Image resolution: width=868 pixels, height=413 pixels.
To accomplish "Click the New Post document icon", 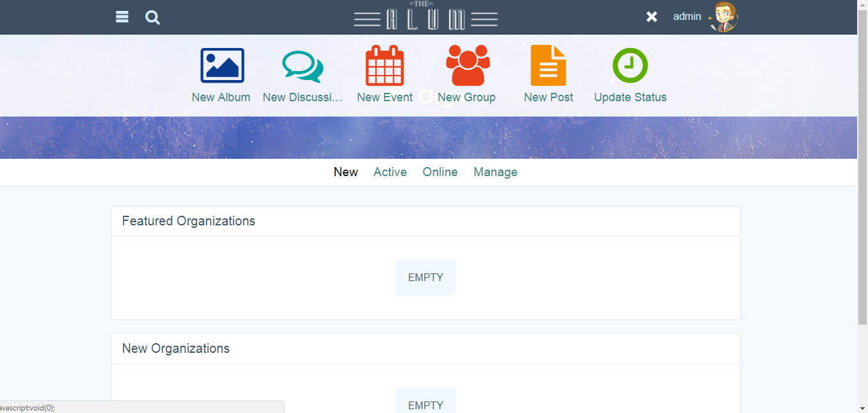I will click(x=548, y=65).
